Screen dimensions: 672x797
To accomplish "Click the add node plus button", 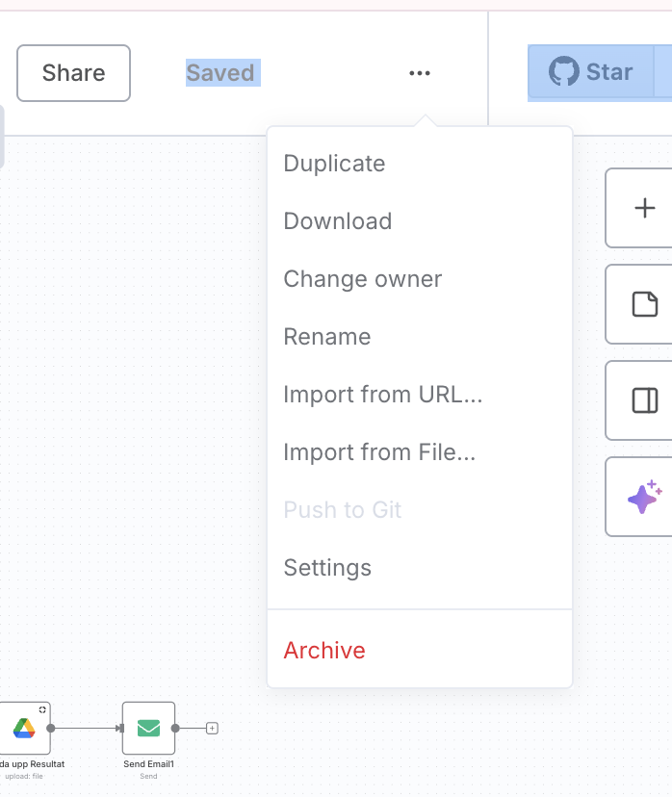I will pyautogui.click(x=644, y=208).
